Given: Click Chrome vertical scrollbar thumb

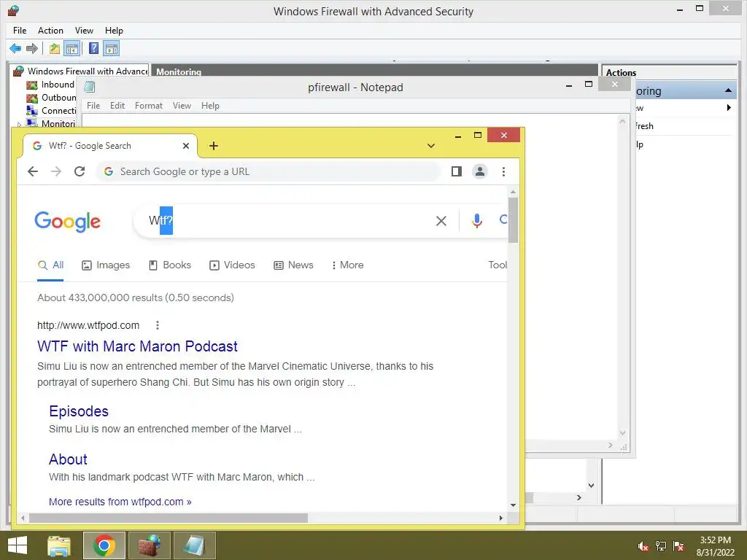Looking at the screenshot, I should 513,219.
